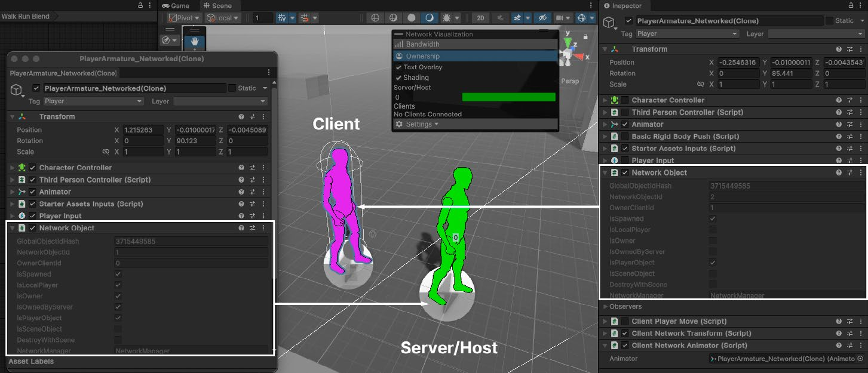Toggle Client Network Transform checkbox
The height and width of the screenshot is (373, 868).
click(625, 333)
